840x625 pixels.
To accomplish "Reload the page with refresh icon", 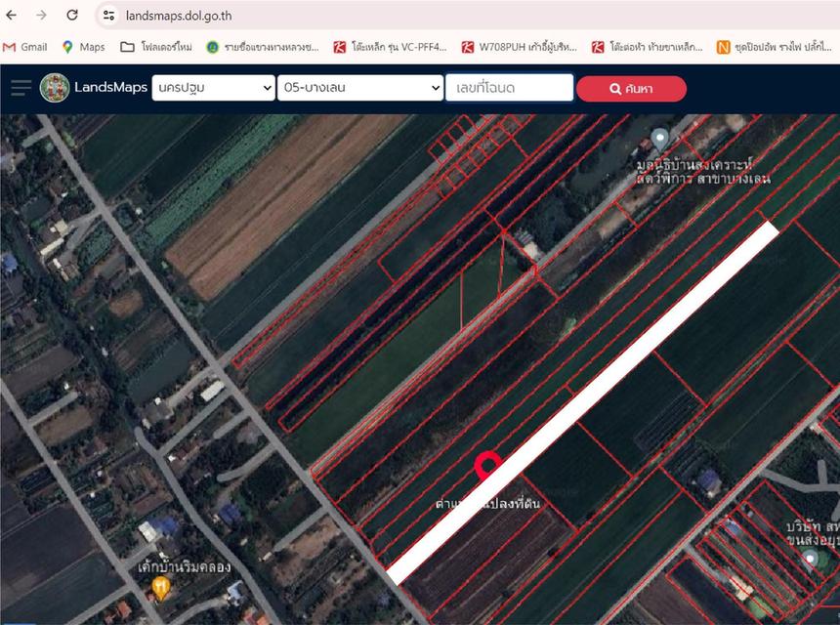I will pyautogui.click(x=72, y=16).
